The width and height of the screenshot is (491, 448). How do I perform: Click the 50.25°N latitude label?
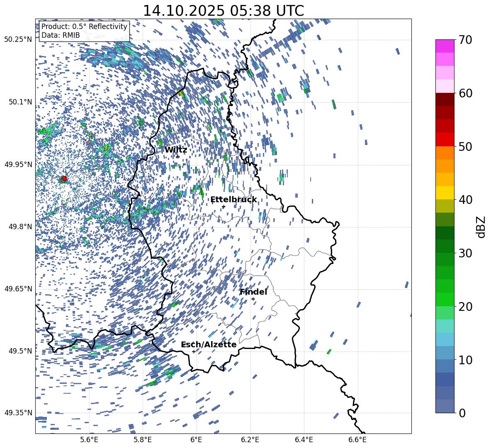[19, 40]
